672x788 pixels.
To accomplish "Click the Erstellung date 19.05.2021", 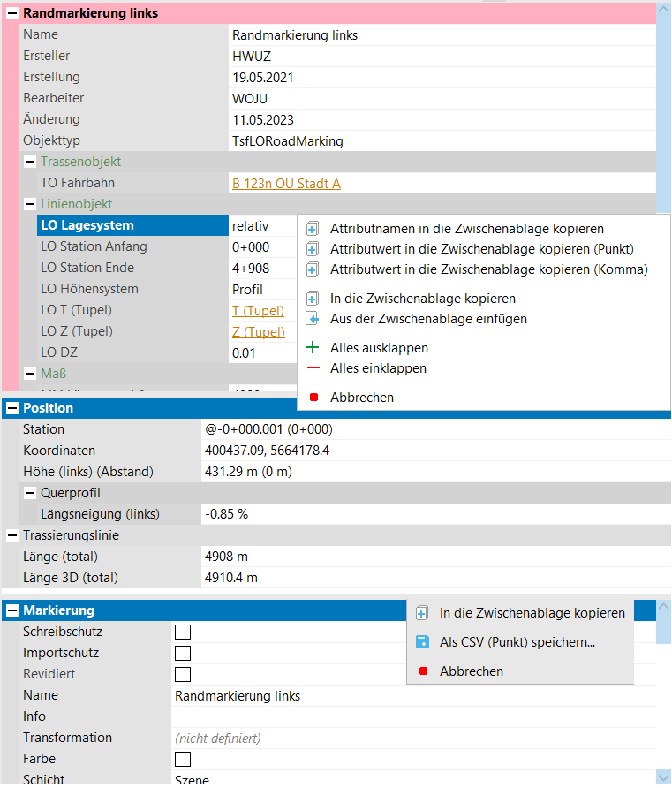I will 262,78.
